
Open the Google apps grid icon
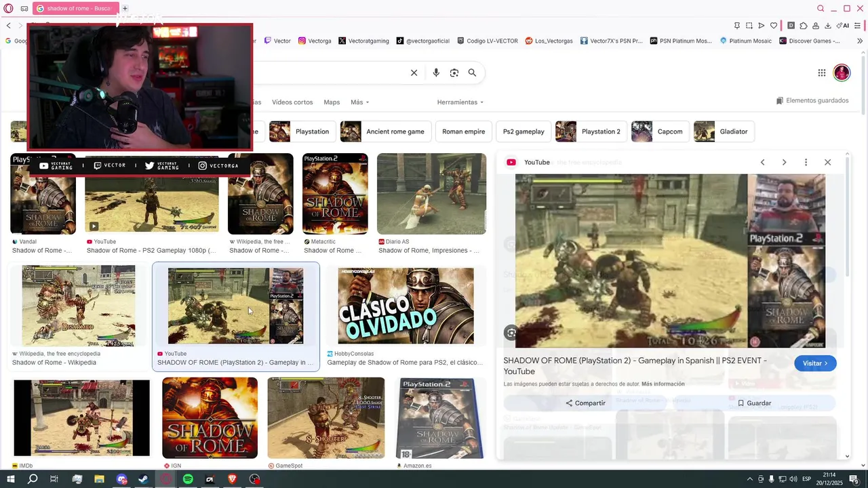click(x=821, y=73)
